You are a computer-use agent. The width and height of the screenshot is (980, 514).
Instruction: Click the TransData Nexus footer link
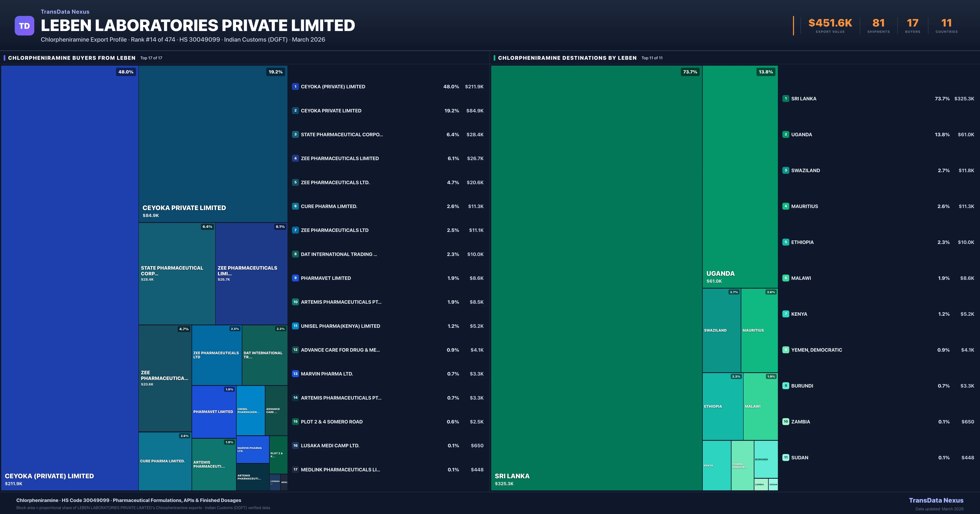click(x=936, y=500)
